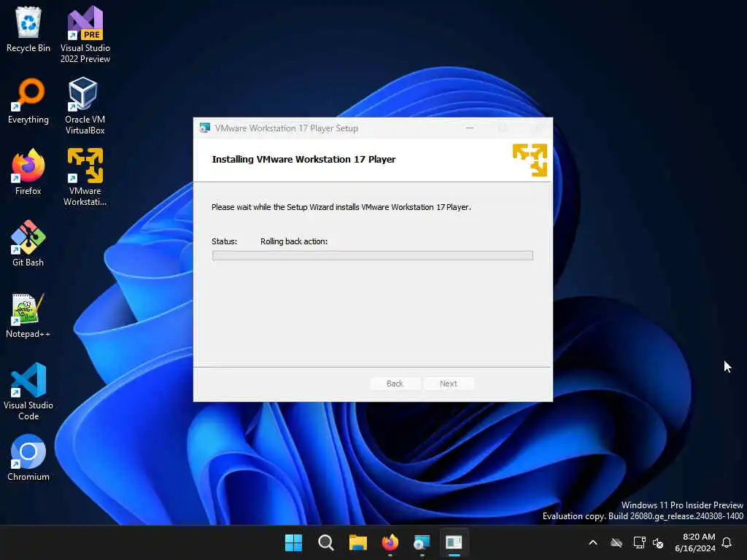
Task: Select the Visual Studio Code shortcut
Action: click(28, 392)
